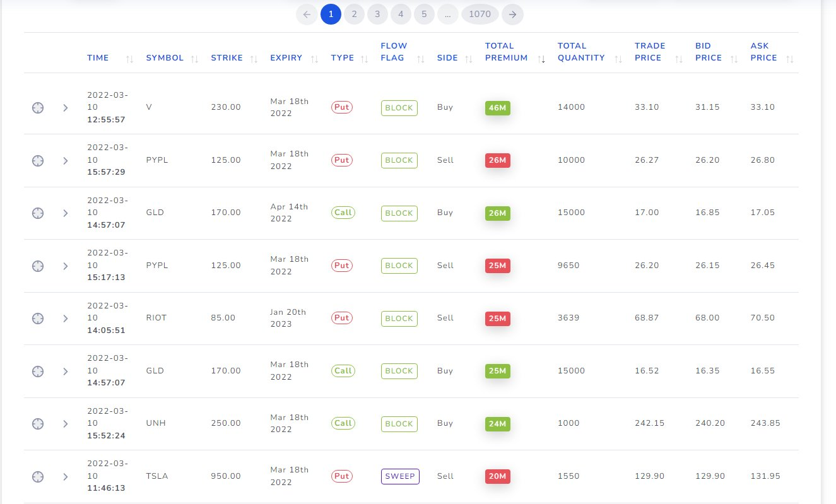Click the crosshair icon in the V row
This screenshot has width=836, height=504.
[x=38, y=108]
